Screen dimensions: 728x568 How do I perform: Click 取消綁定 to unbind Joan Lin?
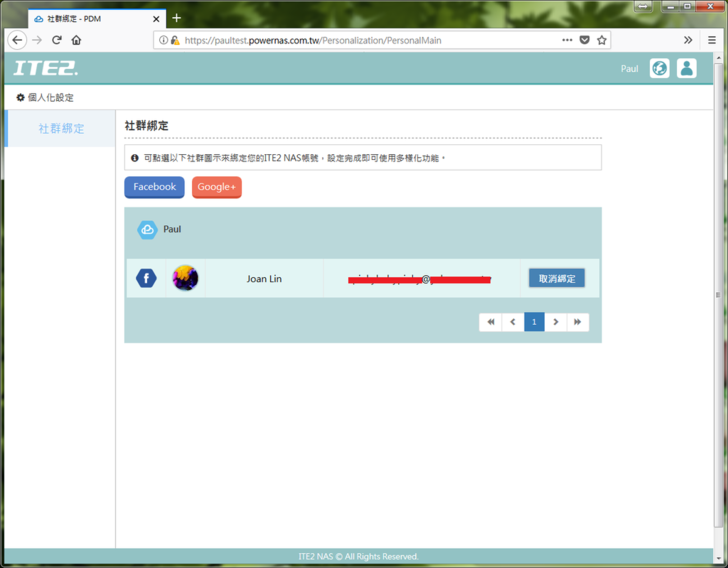557,279
